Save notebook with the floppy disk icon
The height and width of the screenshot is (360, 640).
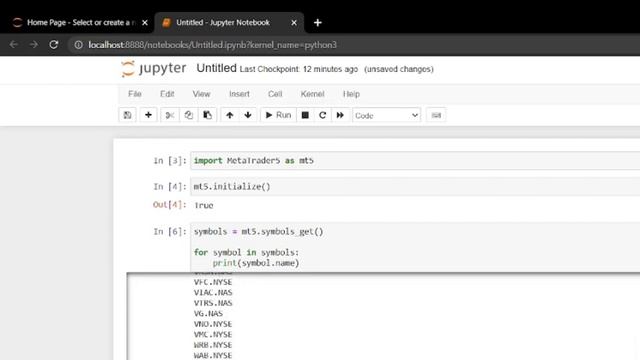point(127,115)
